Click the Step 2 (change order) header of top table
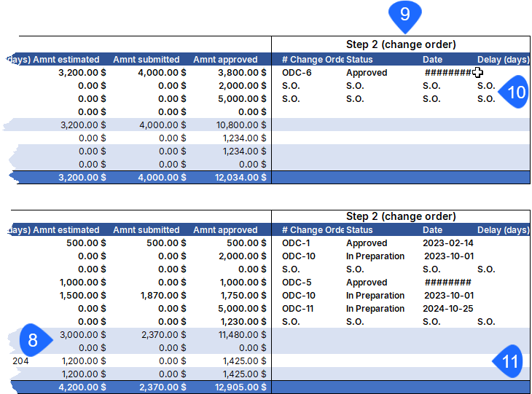Screen dimensions: 532x394 (401, 44)
